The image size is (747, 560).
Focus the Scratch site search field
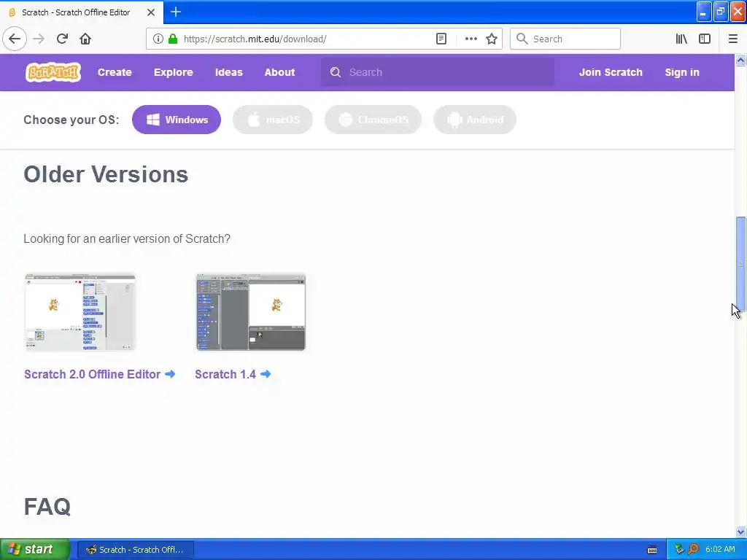[x=438, y=72]
